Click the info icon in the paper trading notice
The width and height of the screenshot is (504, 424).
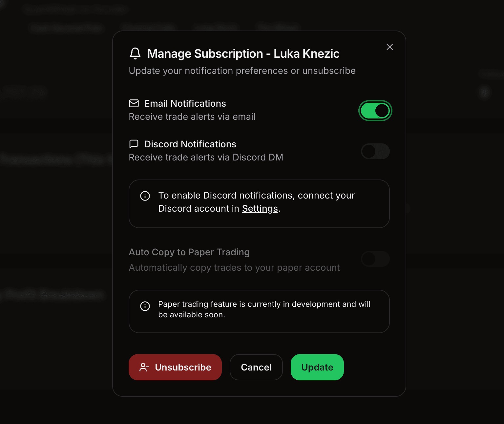pyautogui.click(x=145, y=306)
